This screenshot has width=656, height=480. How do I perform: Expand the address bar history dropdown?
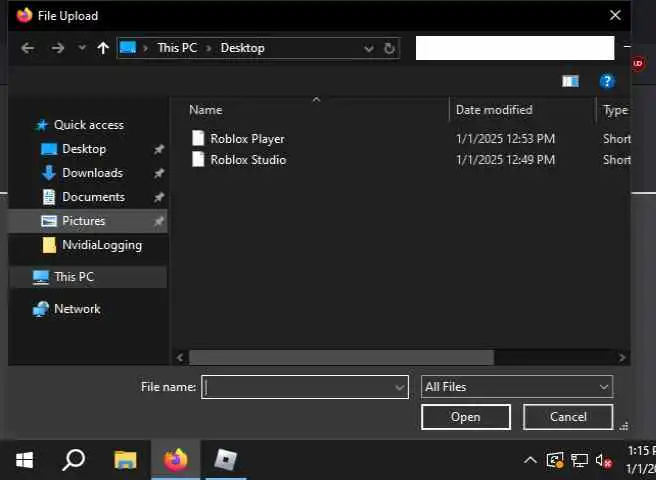tap(369, 49)
